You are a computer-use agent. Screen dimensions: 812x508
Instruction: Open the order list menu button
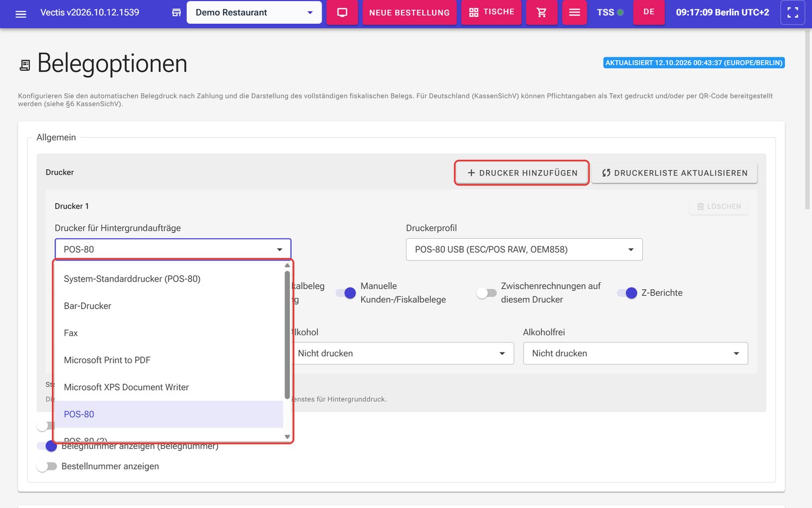(574, 12)
